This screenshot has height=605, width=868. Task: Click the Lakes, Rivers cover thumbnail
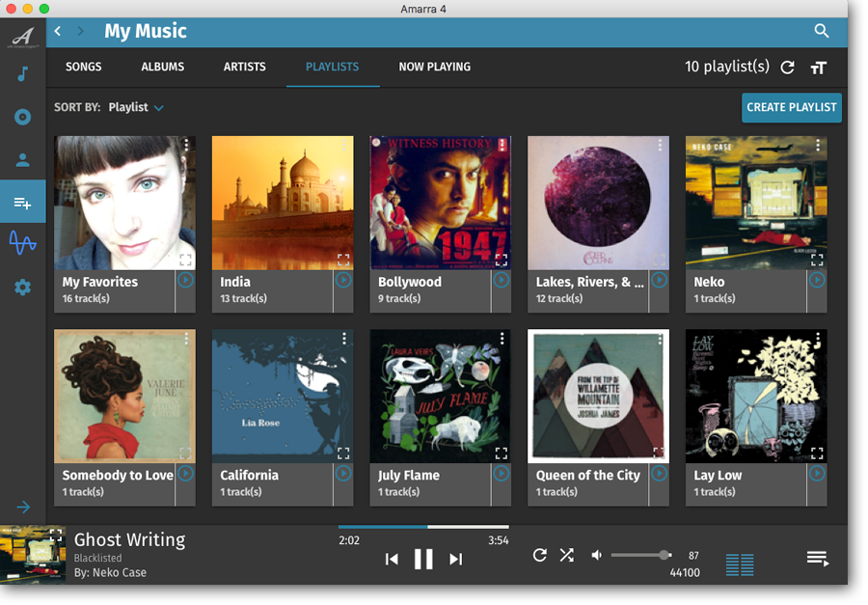tap(598, 203)
